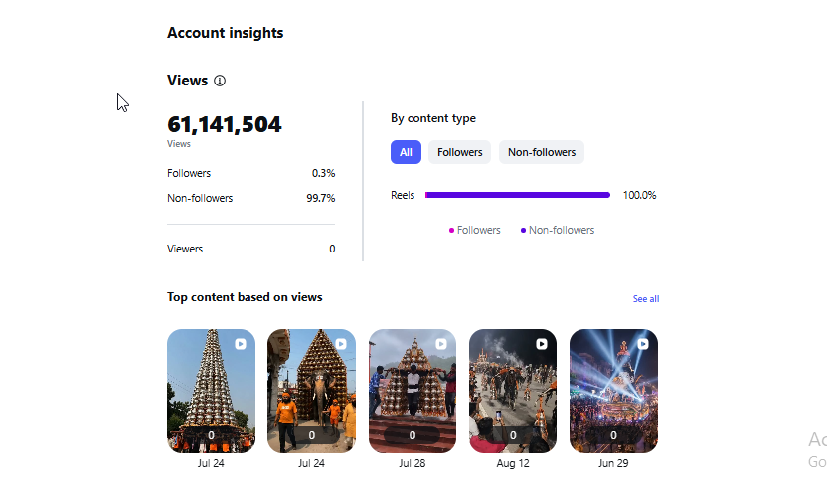Open the elephant reel from Jul 24
Screen dimensions: 827x504
[x=311, y=392]
